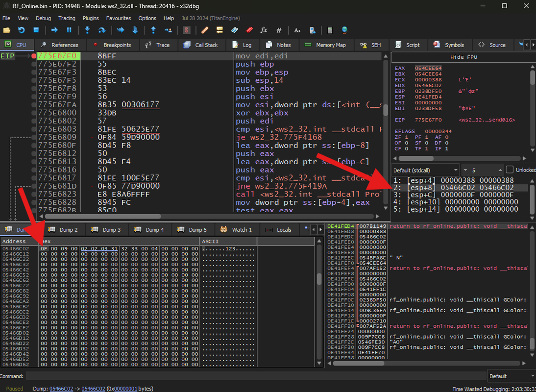
Task: Click the ASCII column header in dump
Action: click(x=228, y=241)
